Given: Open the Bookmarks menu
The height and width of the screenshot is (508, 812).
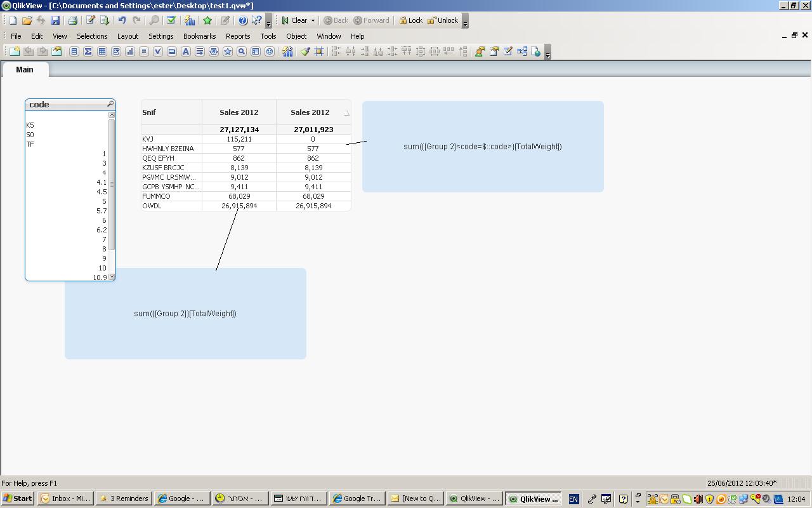Looking at the screenshot, I should coord(199,36).
